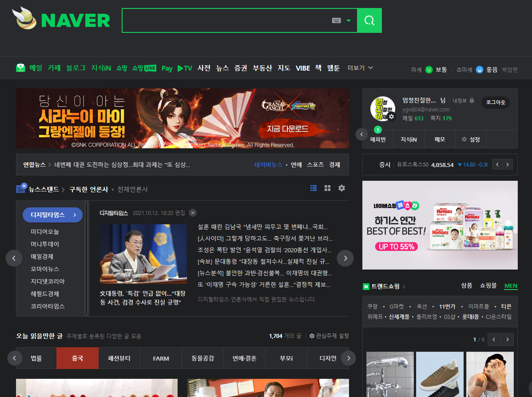Select 미디어오늘 in press list

click(x=45, y=232)
